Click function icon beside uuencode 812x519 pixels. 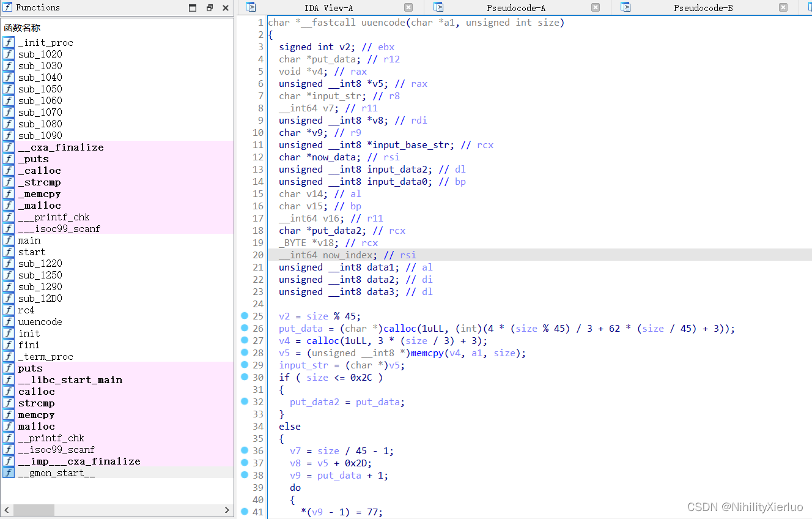(9, 321)
